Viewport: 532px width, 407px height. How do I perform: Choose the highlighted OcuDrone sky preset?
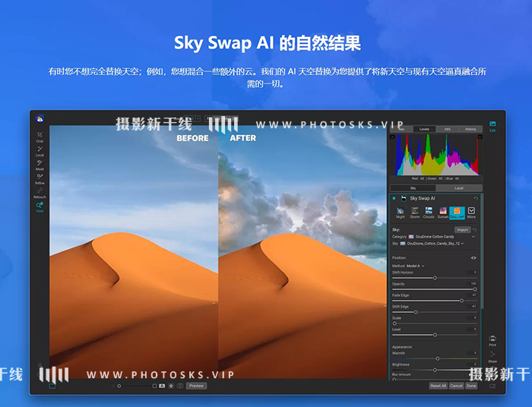tap(457, 213)
